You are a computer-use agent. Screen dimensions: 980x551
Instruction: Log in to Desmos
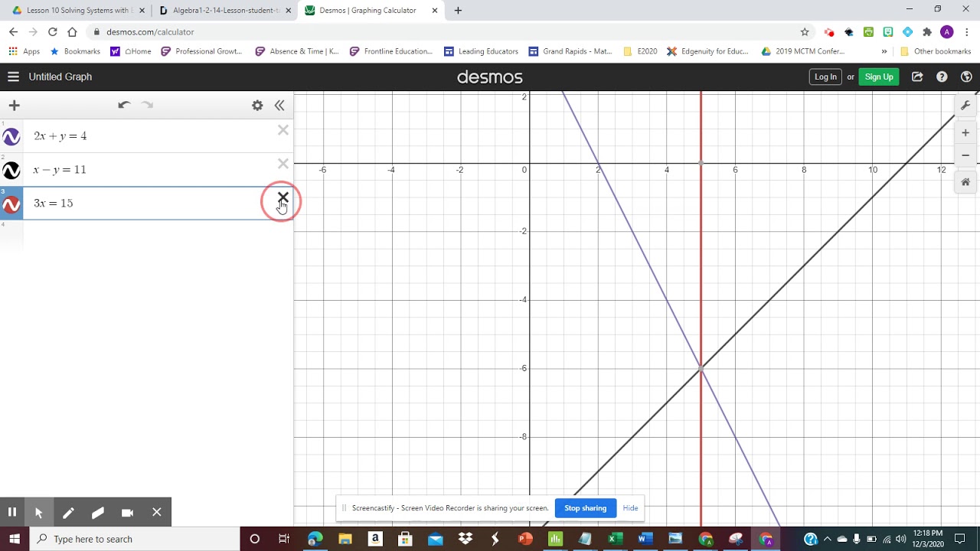[x=825, y=77]
